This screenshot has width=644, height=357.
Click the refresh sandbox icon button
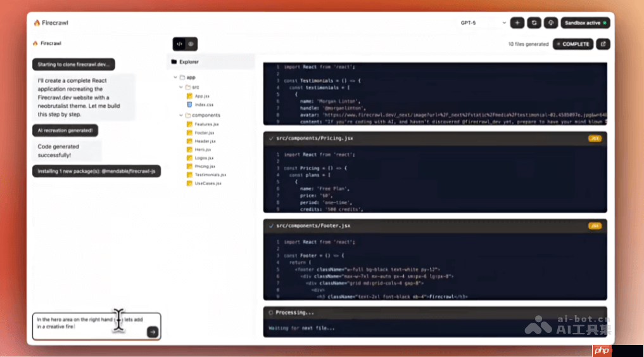click(x=534, y=23)
